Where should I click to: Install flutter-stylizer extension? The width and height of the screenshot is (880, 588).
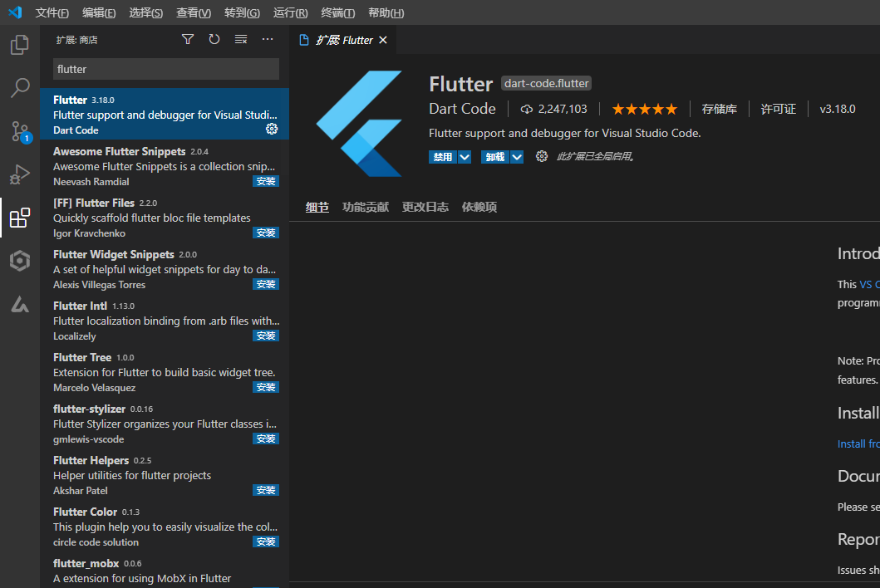click(x=266, y=439)
